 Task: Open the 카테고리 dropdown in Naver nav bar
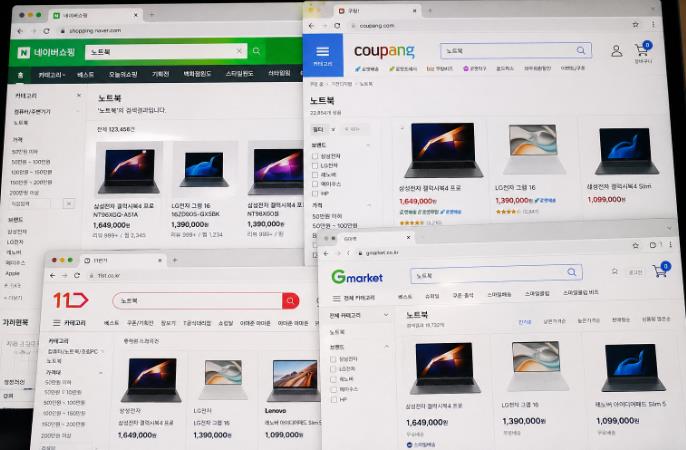coord(52,75)
